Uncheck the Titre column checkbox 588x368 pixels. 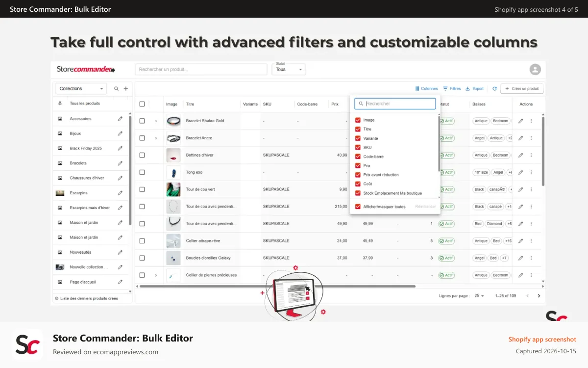358,129
